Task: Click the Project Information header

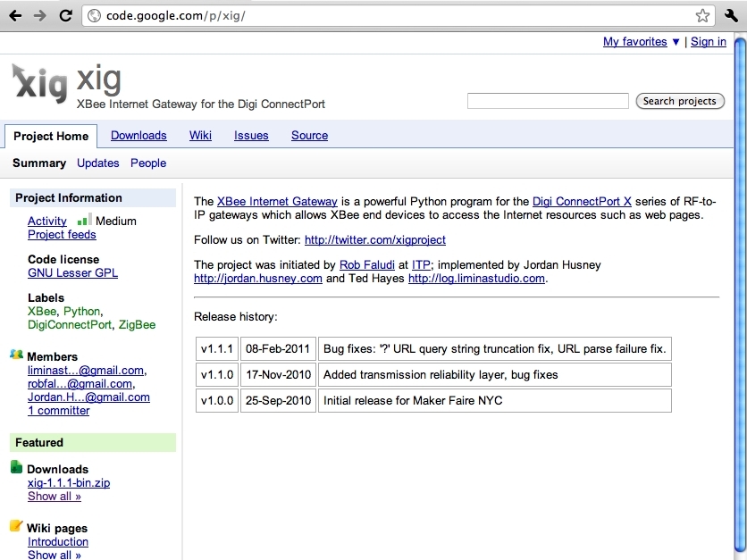Action: [x=93, y=198]
